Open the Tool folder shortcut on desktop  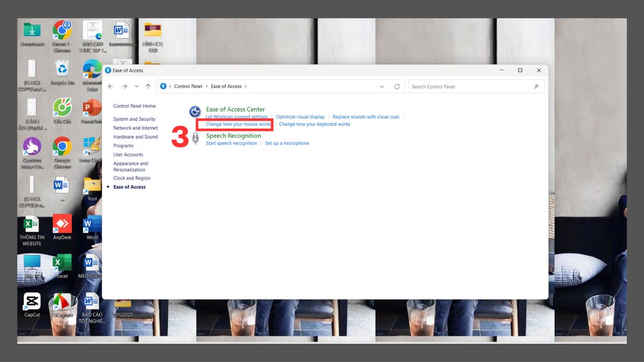click(92, 185)
